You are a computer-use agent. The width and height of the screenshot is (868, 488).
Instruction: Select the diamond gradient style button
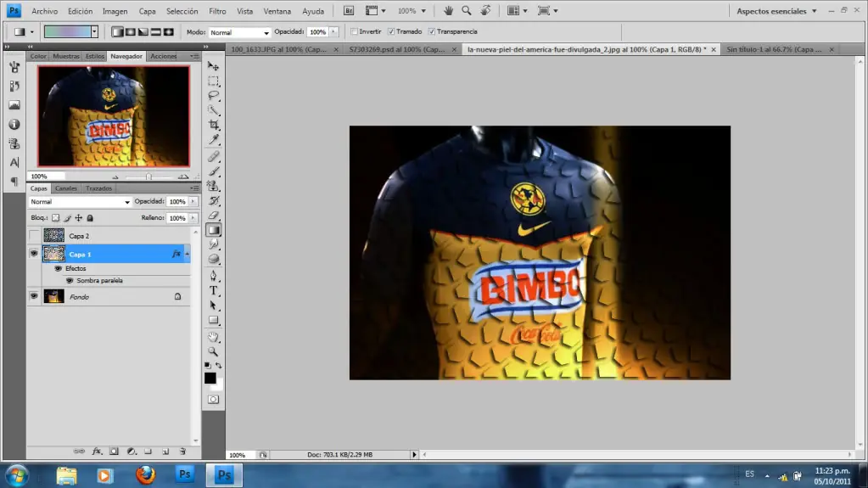[169, 32]
